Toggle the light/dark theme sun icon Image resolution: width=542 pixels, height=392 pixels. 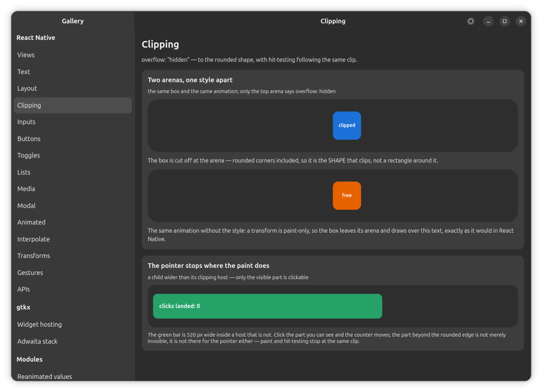pos(471,21)
